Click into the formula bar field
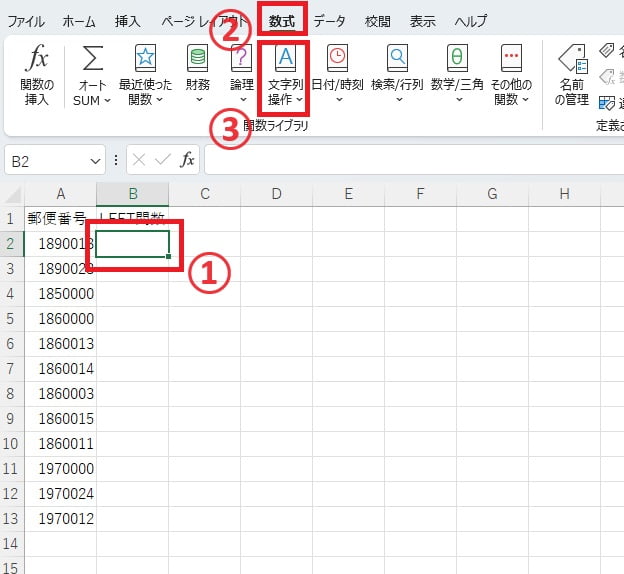624x574 pixels. pyautogui.click(x=414, y=160)
